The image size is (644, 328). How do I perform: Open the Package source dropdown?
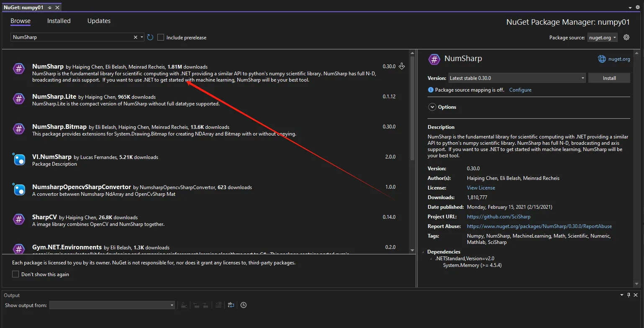(x=603, y=37)
